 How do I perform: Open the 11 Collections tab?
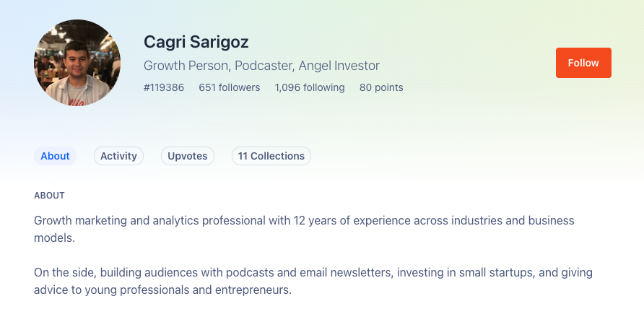(x=271, y=156)
